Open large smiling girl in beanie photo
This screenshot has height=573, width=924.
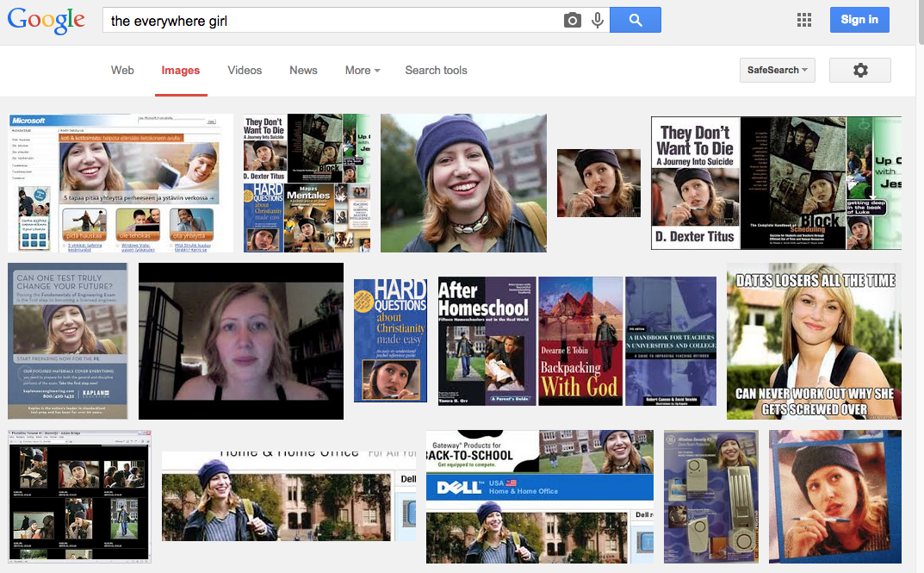click(x=464, y=184)
